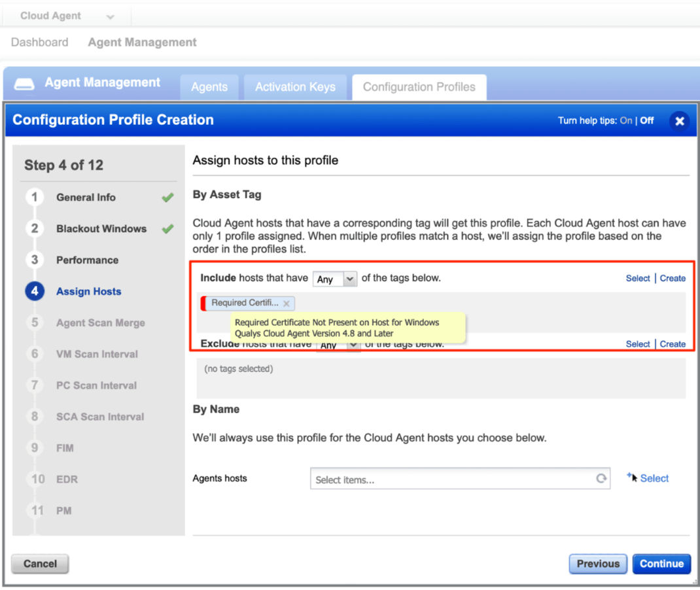Click the step 4 Assign Hosts circle
Screen dimensions: 700x590
tap(34, 291)
